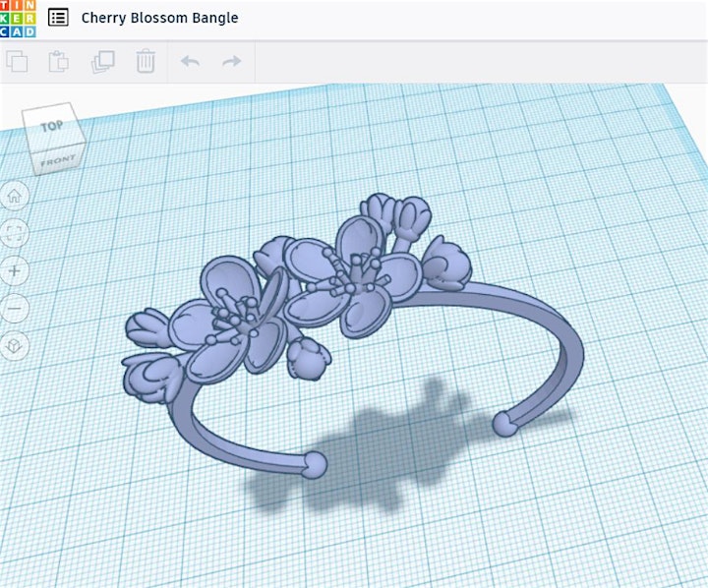
Task: Zoom out with the minus button
Action: tap(15, 309)
